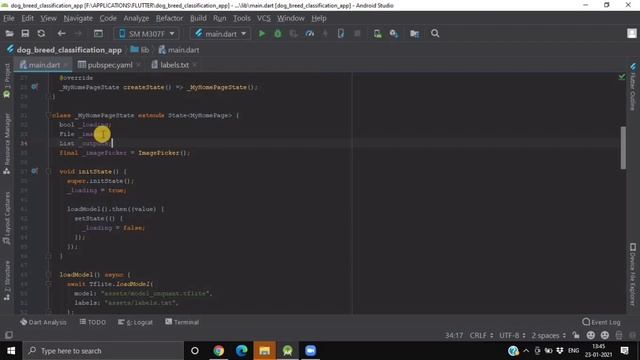The width and height of the screenshot is (640, 360).
Task: Click the Search Everywhere magnifier icon
Action: pos(435,33)
